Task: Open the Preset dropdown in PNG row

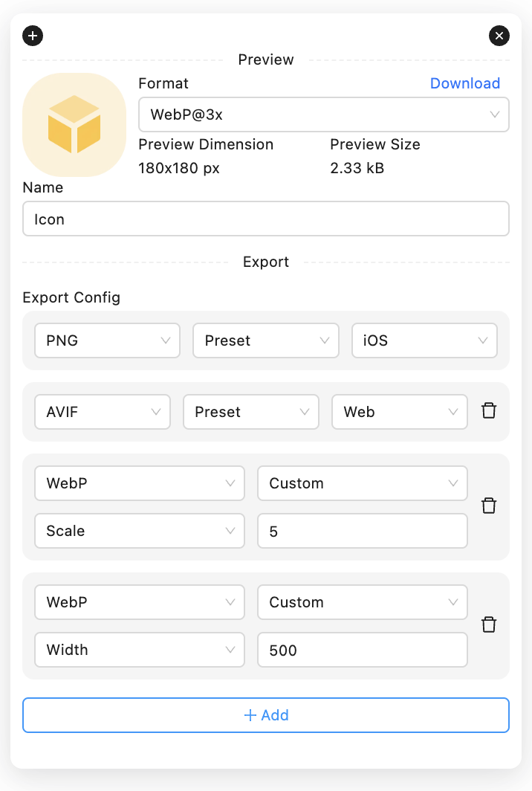Action: click(266, 340)
